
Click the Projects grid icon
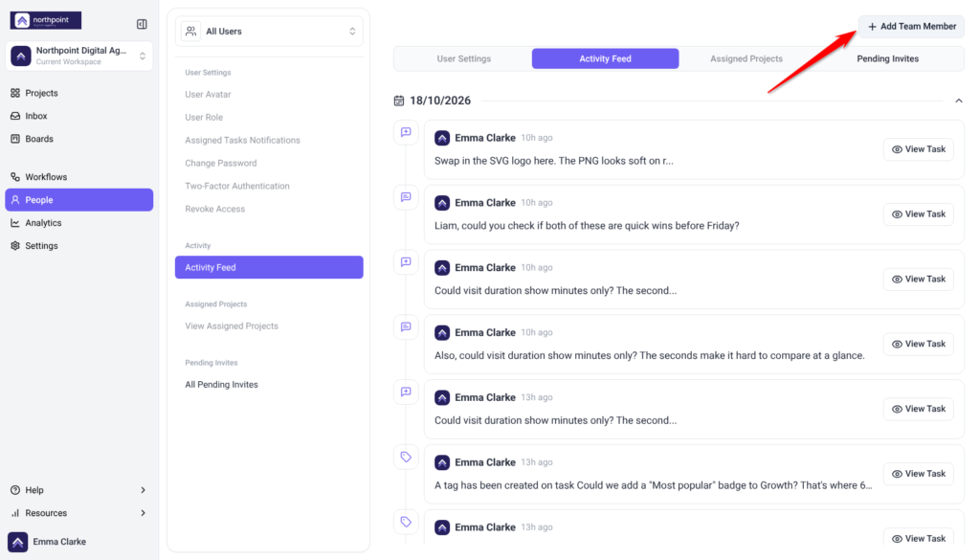(x=15, y=93)
